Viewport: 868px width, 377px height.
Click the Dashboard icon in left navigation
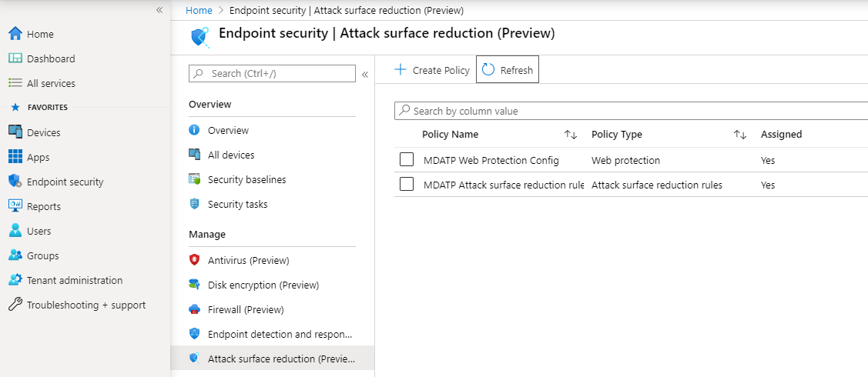coord(15,58)
